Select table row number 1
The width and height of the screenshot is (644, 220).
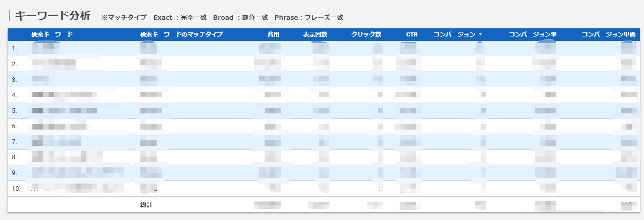[14, 48]
